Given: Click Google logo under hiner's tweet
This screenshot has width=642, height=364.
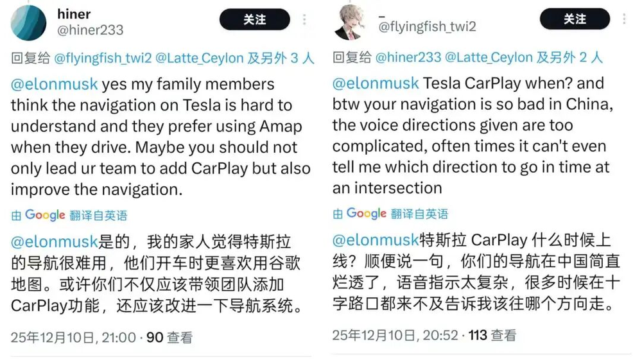Looking at the screenshot, I should click(45, 214).
